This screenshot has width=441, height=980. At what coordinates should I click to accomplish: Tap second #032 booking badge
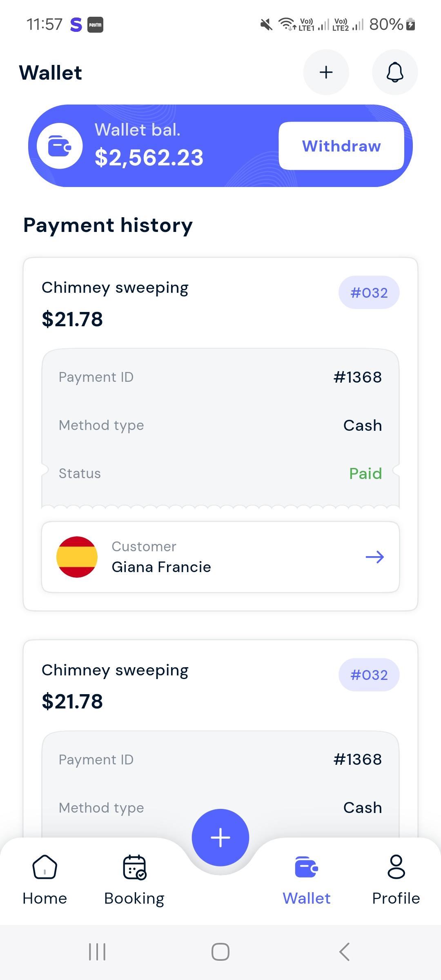click(x=369, y=675)
